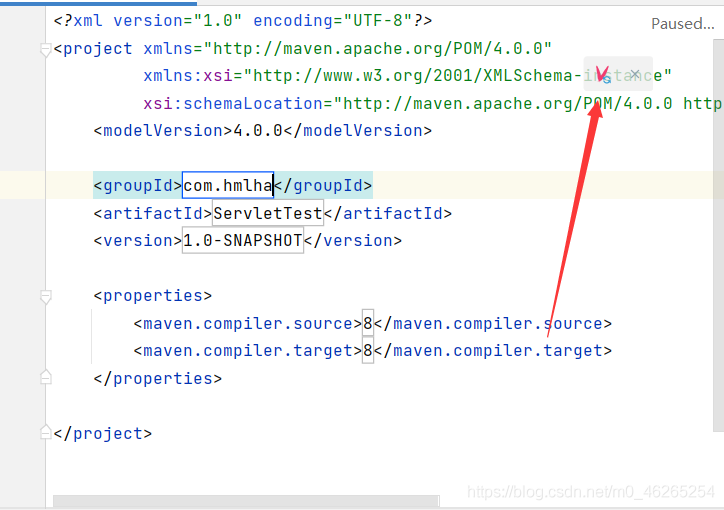Click the closing "</modelVersion>" tag
724x510 pixels.
tap(358, 131)
